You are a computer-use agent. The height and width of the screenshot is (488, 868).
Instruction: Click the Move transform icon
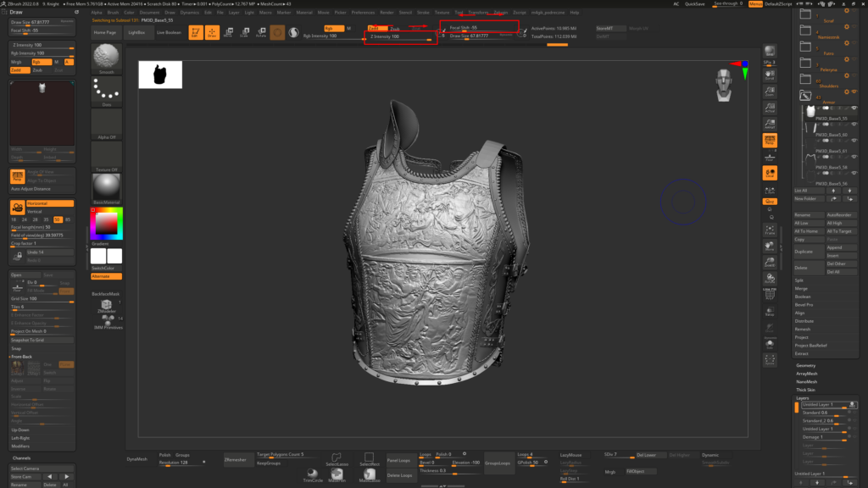click(228, 33)
